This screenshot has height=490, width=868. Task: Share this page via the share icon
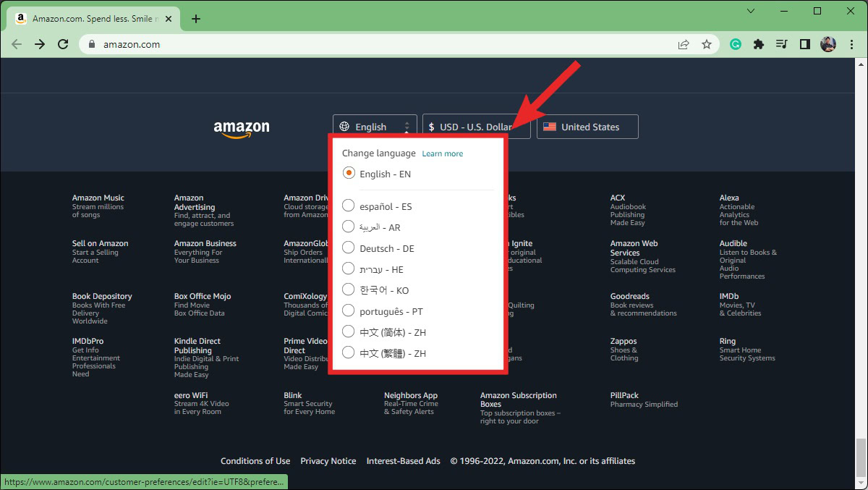point(684,44)
